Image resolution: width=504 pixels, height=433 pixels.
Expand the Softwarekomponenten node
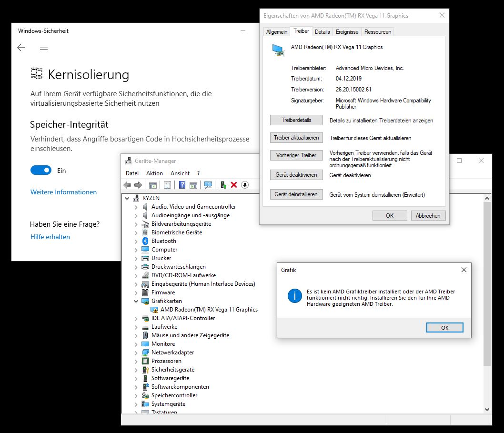136,387
